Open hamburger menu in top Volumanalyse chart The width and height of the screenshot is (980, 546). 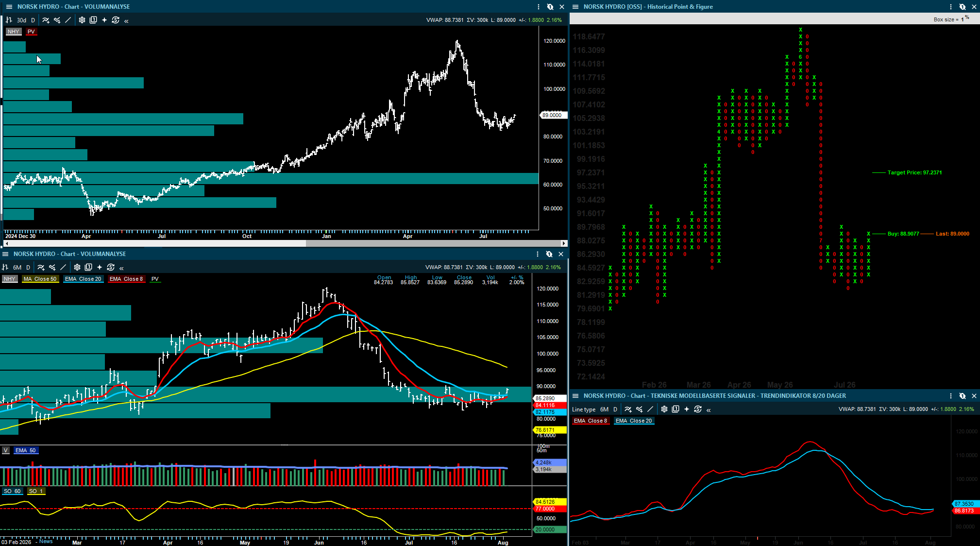(x=9, y=7)
